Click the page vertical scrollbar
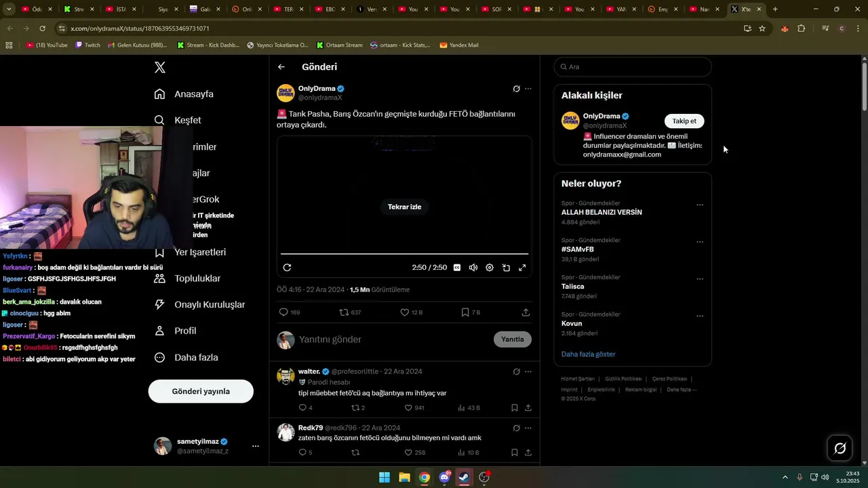This screenshot has height=488, width=868. point(864,87)
